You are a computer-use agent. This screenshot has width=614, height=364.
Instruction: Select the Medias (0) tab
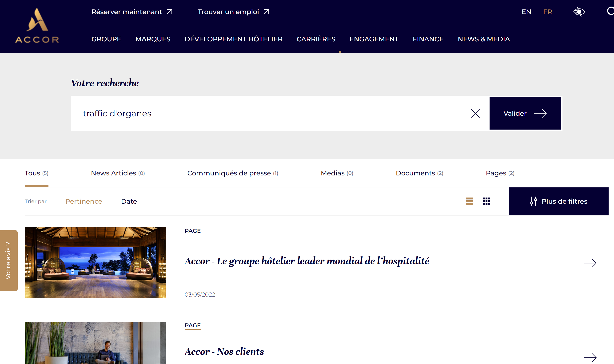tap(337, 173)
